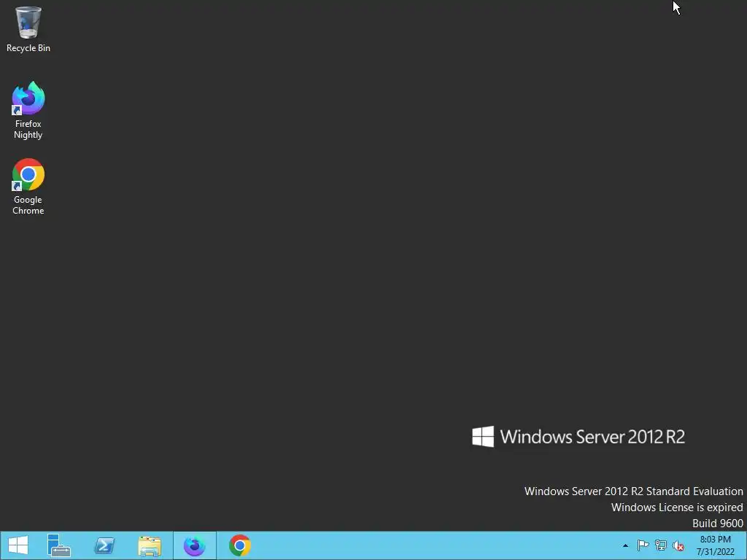Open the Windows Start button
The image size is (747, 560).
(x=18, y=545)
